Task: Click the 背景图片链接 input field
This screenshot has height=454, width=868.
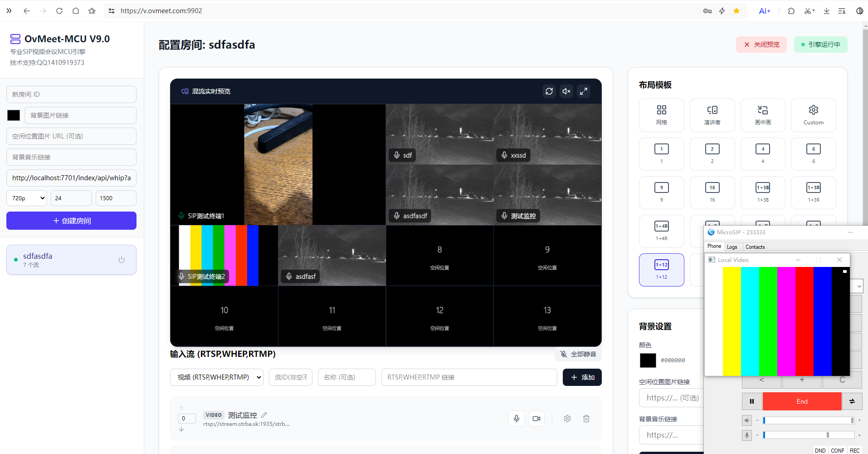Action: point(80,115)
